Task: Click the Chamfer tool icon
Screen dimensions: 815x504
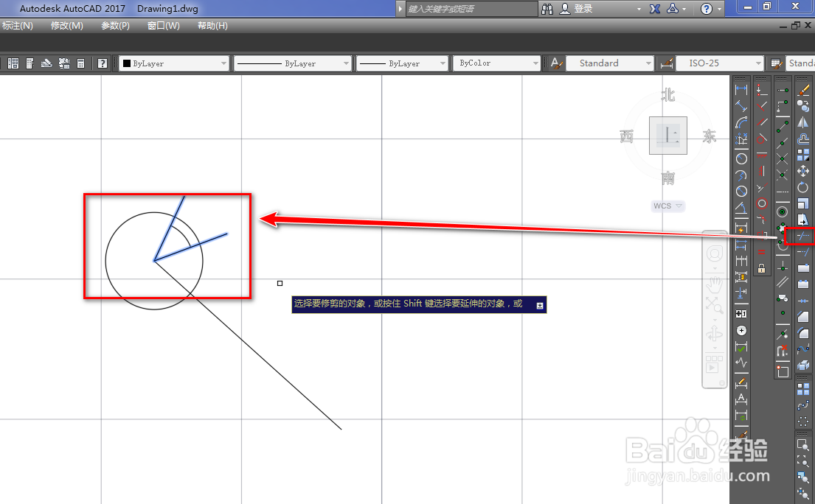Action: coord(803,317)
